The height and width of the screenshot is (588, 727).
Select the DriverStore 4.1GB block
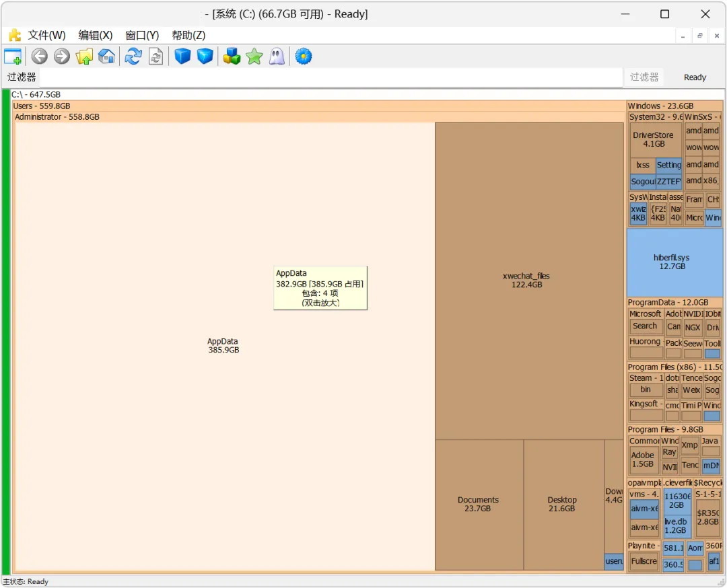(655, 139)
